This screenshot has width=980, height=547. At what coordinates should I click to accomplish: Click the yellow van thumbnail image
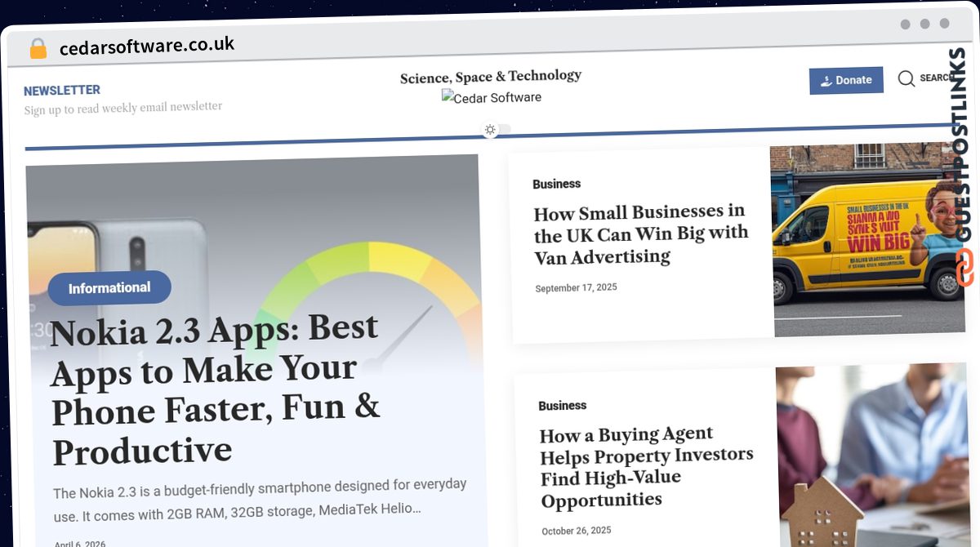coord(866,238)
